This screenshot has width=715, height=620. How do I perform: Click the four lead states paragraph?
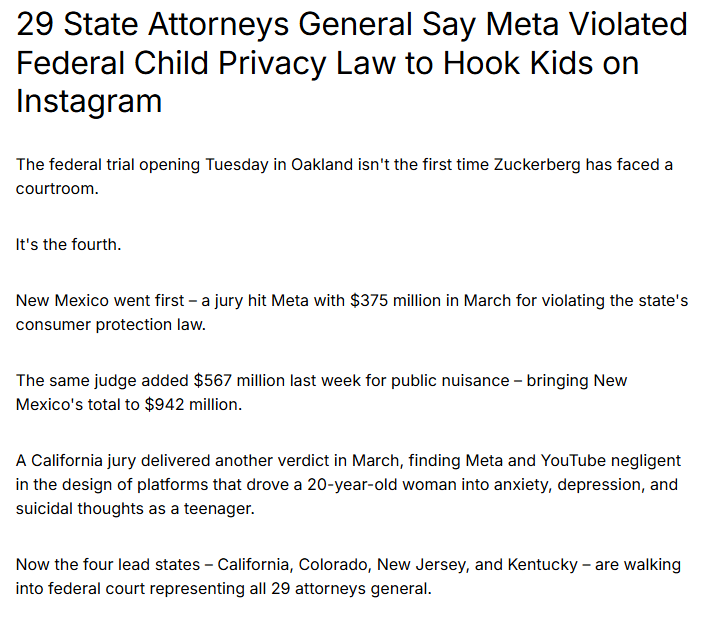tap(348, 577)
